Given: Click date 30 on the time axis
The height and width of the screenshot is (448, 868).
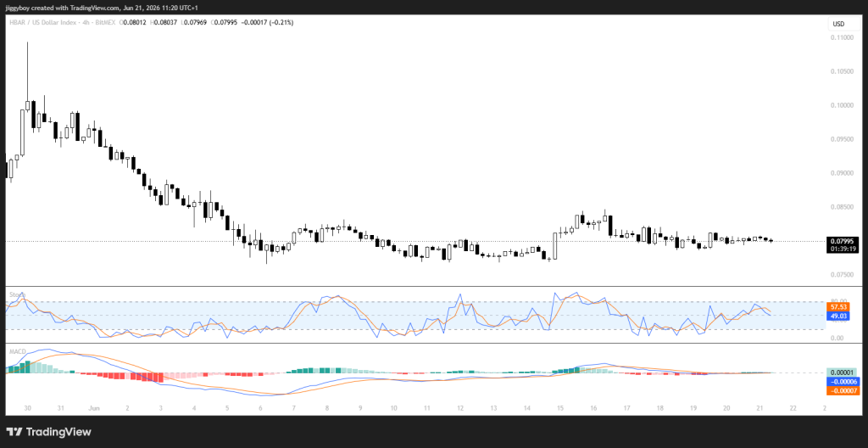Looking at the screenshot, I should tap(28, 408).
